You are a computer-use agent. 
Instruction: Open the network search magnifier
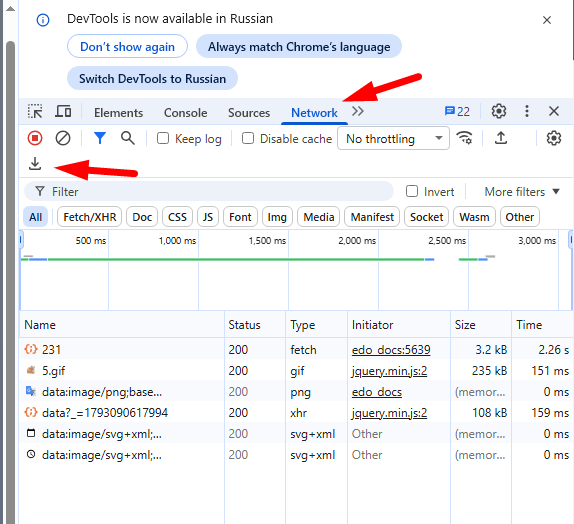pyautogui.click(x=128, y=138)
